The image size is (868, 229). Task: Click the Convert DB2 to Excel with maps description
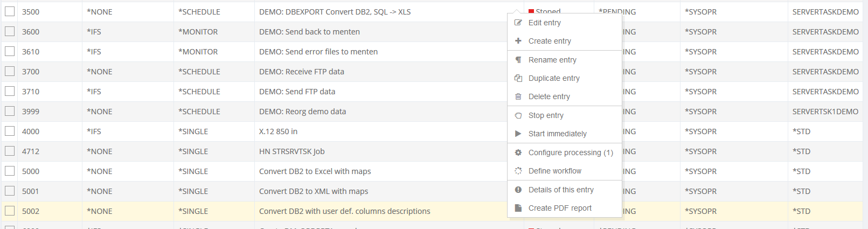coord(315,171)
